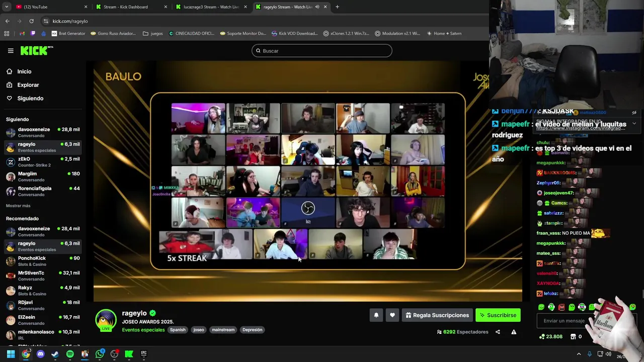Viewport: 644px width, 362px height.
Task: Toggle the heart follow button
Action: tap(392, 315)
